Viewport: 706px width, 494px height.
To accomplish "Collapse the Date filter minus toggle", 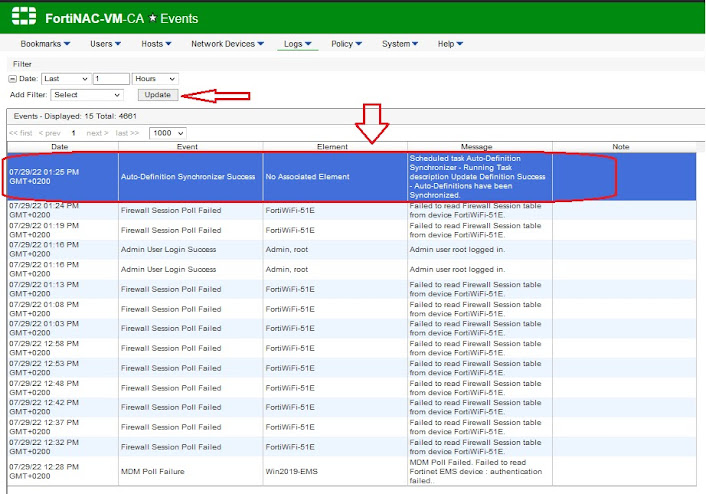I will pyautogui.click(x=13, y=79).
